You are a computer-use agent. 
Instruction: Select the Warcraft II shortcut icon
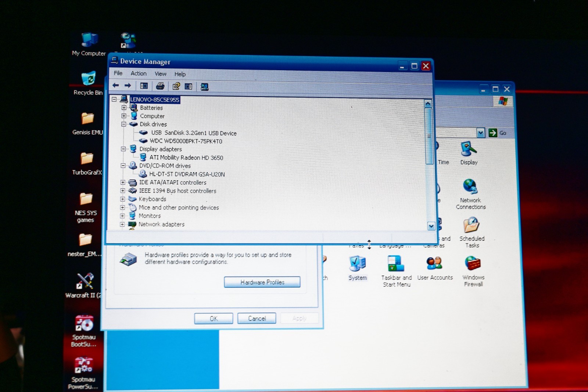pyautogui.click(x=84, y=285)
